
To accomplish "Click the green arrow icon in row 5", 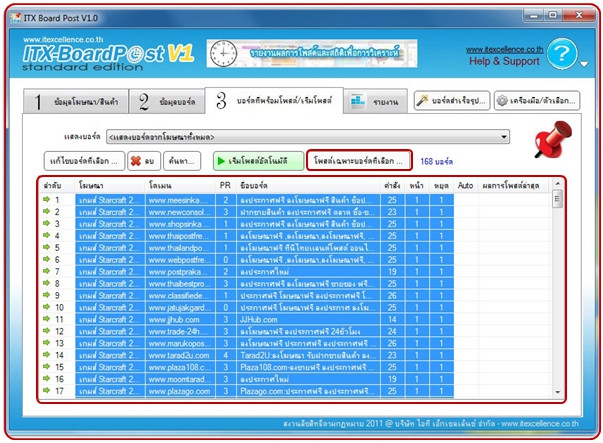I will pyautogui.click(x=47, y=247).
